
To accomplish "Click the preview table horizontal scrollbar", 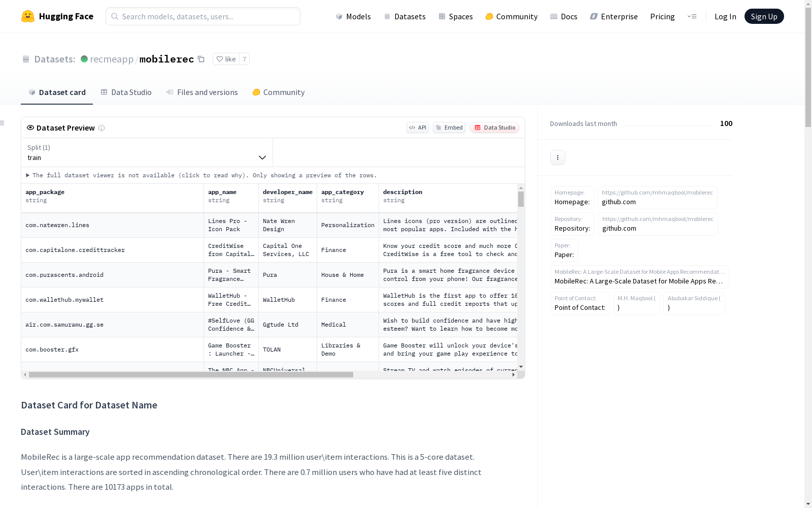I will click(x=191, y=375).
